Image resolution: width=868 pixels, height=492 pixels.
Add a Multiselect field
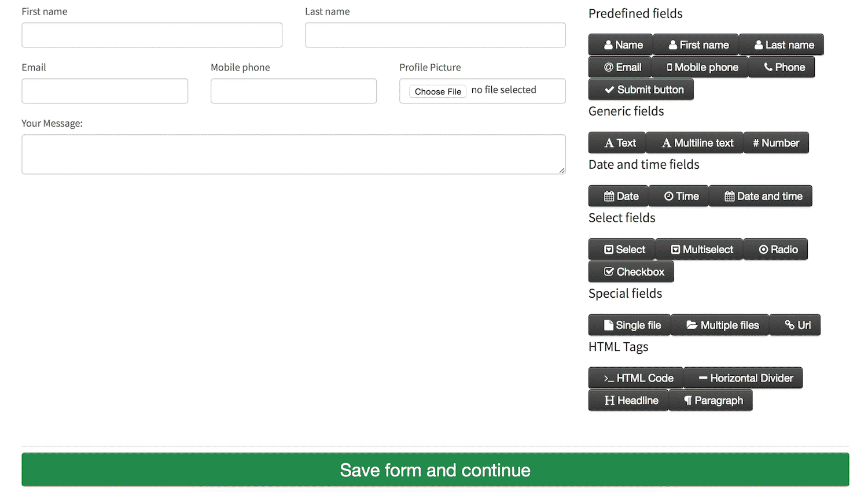[698, 249]
